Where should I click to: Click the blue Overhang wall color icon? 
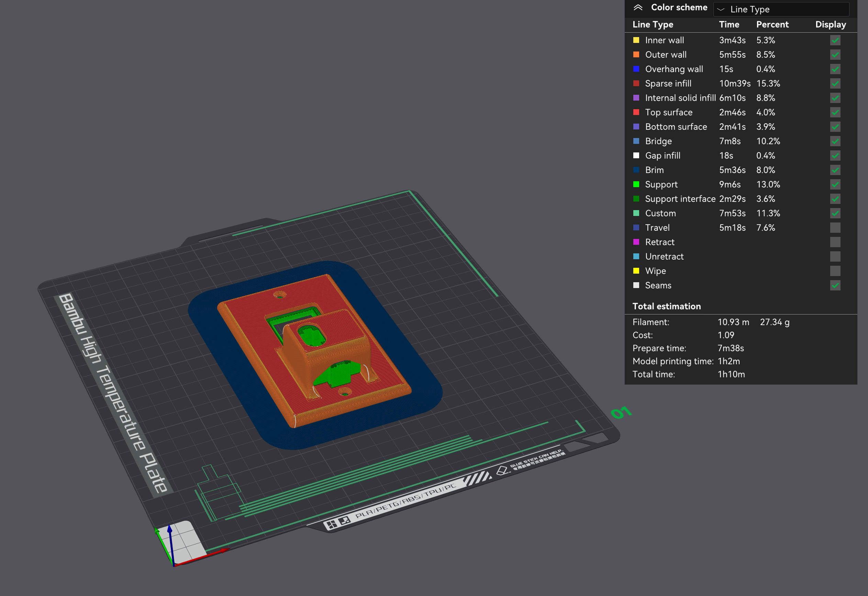click(x=636, y=69)
